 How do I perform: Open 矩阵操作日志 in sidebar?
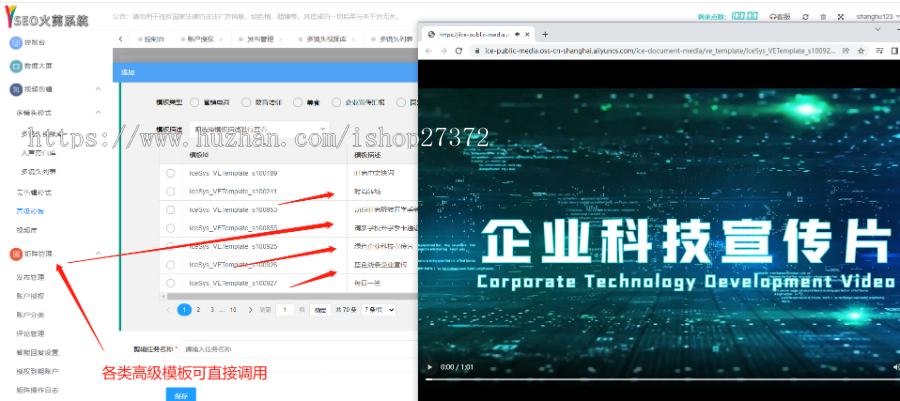tap(37, 390)
